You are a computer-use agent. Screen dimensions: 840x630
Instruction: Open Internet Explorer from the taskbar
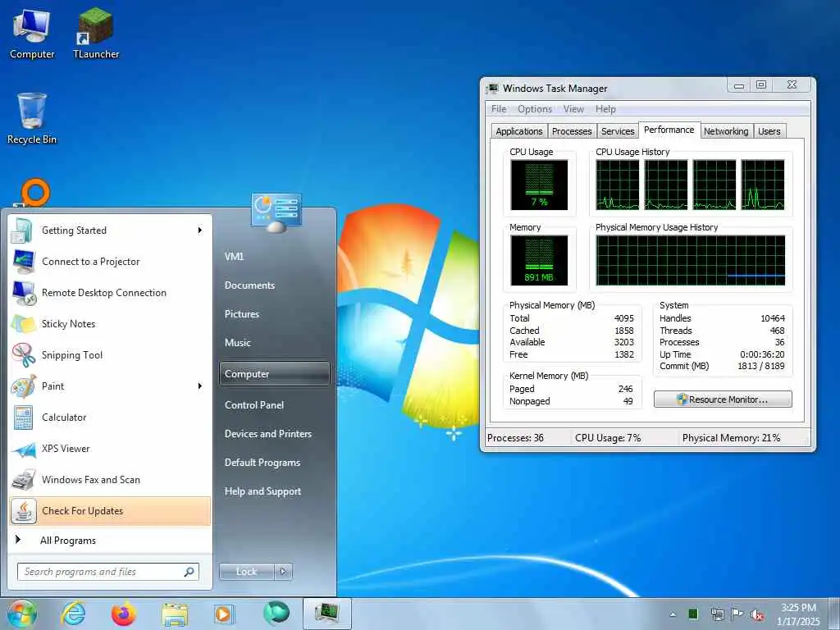(x=73, y=614)
